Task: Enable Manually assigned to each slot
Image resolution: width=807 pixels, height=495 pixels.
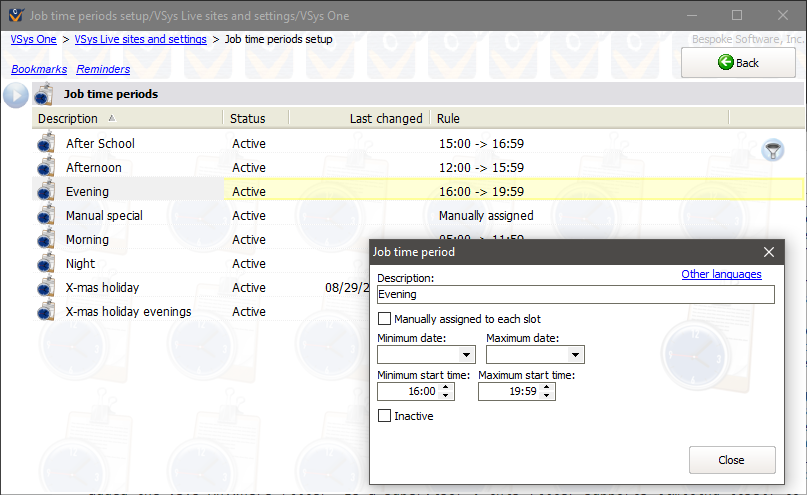Action: click(x=385, y=319)
